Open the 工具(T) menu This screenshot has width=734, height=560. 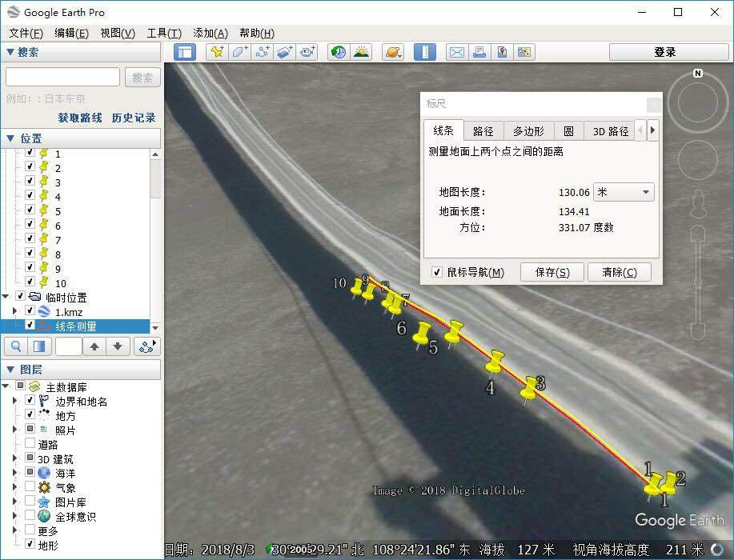click(x=164, y=33)
